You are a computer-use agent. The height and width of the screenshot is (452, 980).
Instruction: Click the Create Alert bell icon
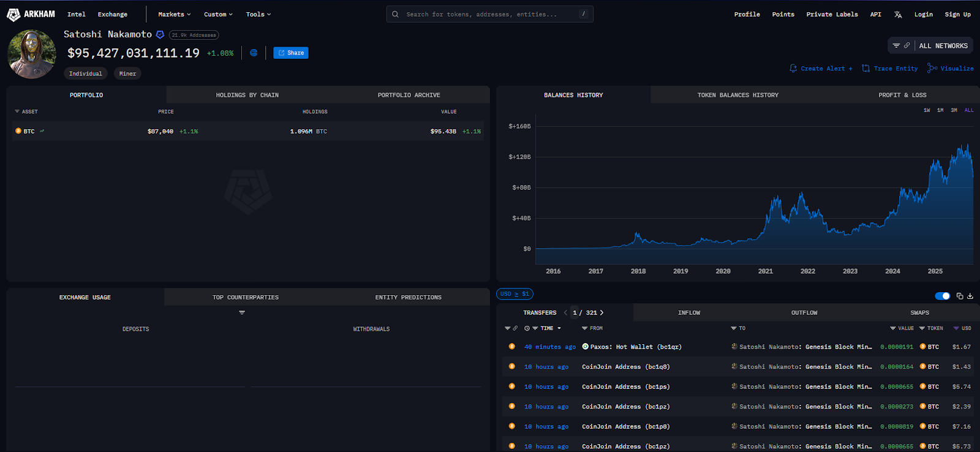point(793,69)
